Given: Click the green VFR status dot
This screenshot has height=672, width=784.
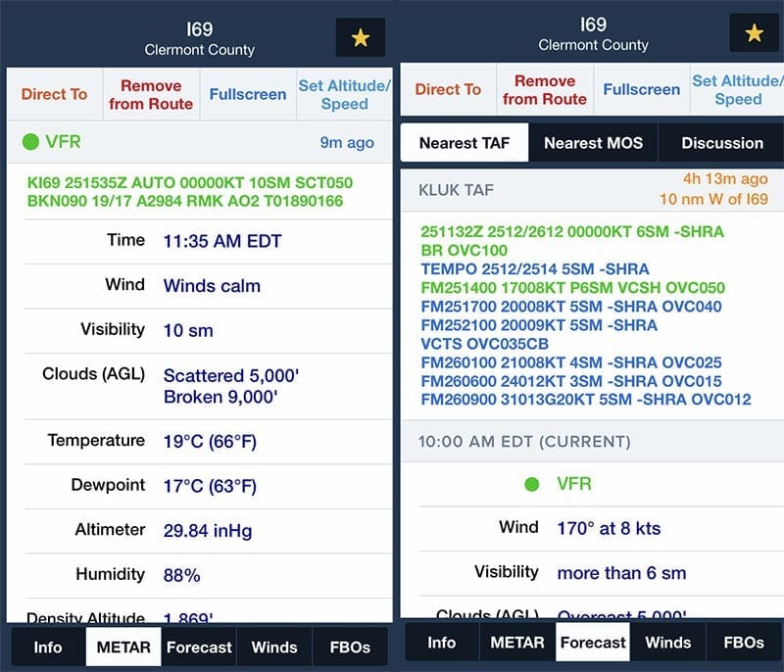Looking at the screenshot, I should click(x=29, y=142).
